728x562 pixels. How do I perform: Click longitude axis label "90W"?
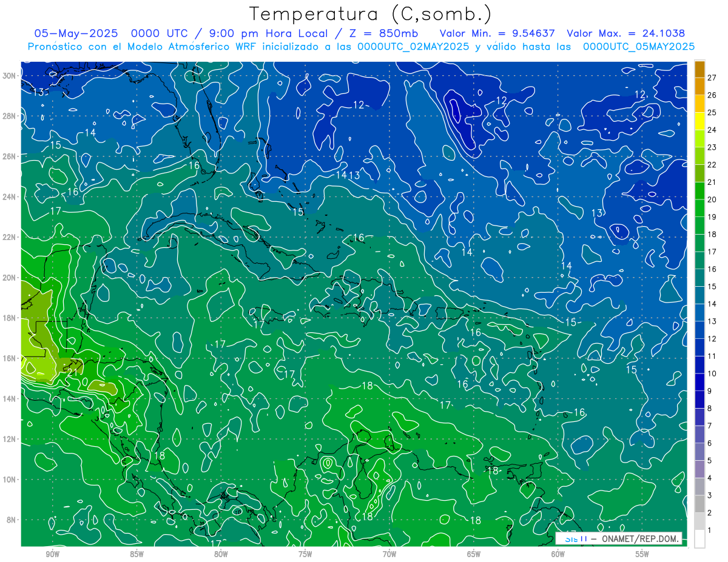[x=53, y=555]
